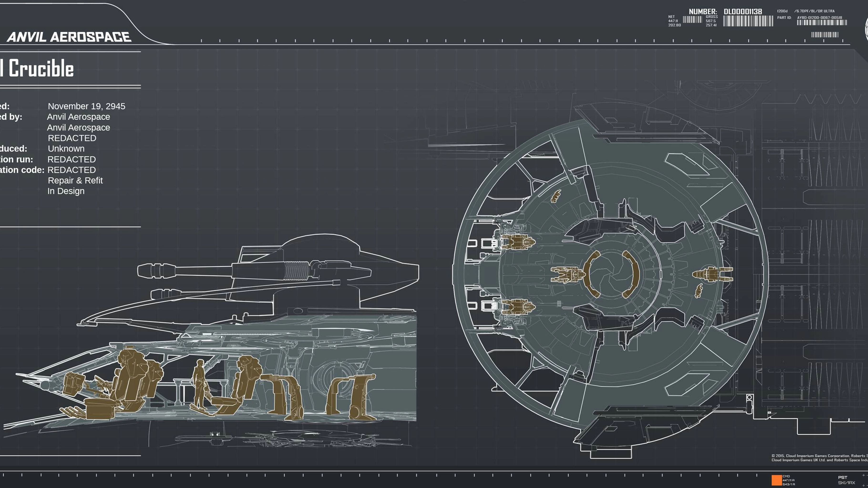Image resolution: width=868 pixels, height=488 pixels.
Task: Click the orange CMD square
Action: tap(776, 480)
